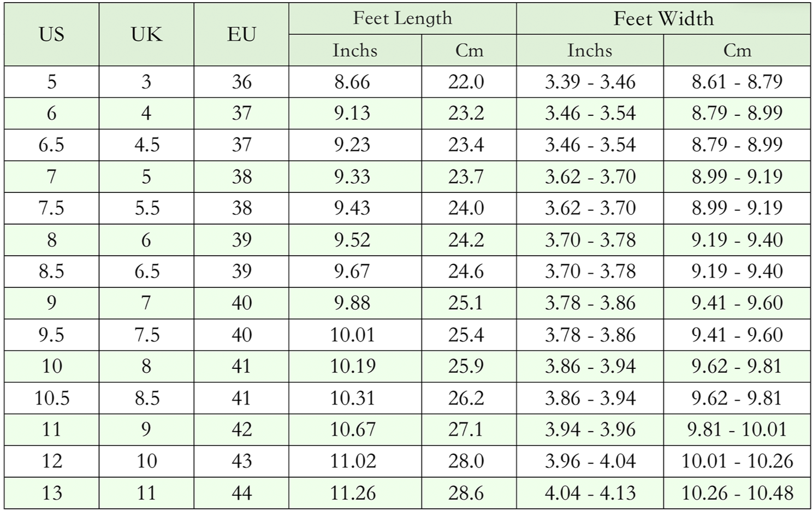Select the 3.39 - 3.46 width cell
Viewport: 812px width, 511px height.
(x=590, y=82)
